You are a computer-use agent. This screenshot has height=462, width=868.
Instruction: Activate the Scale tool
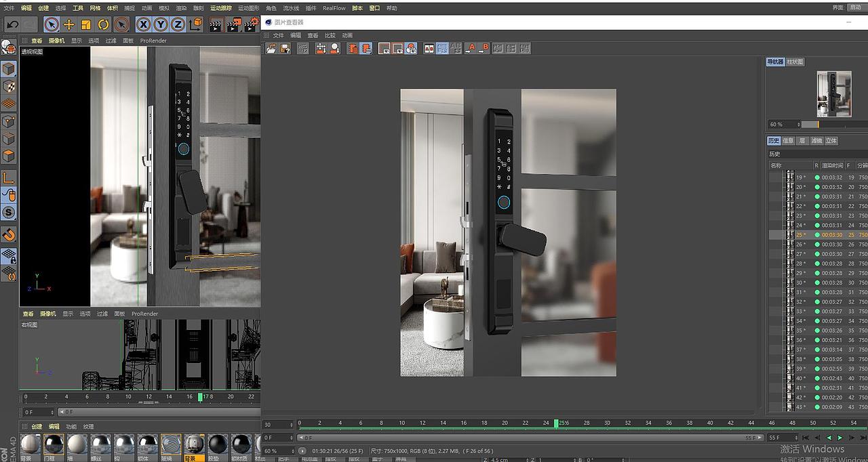pos(86,24)
